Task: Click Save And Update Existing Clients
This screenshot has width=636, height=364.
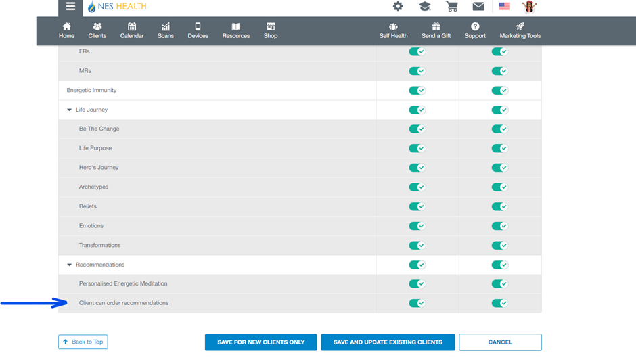Action: point(388,342)
